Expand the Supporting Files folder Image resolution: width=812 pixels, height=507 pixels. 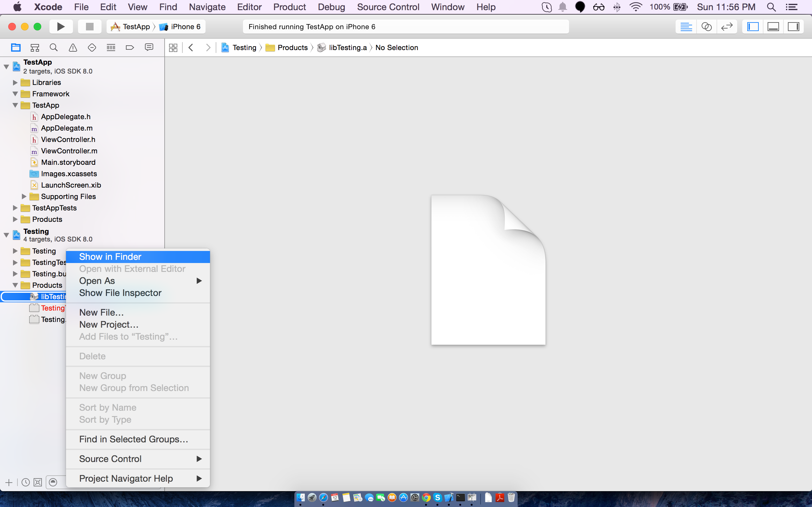click(x=24, y=196)
